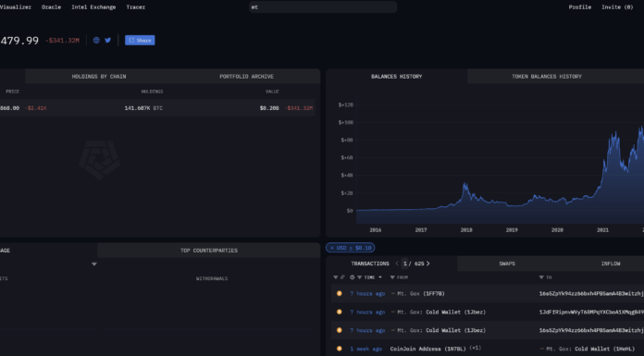Open the Mt. Gox (1FF7B) sender entity
The height and width of the screenshot is (356, 644).
tap(421, 294)
